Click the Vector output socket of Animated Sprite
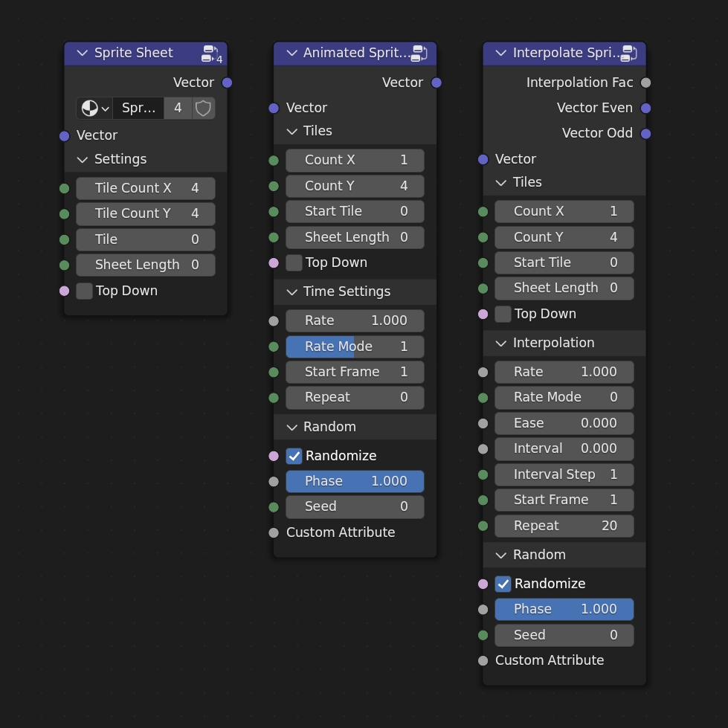The width and height of the screenshot is (728, 728). (437, 83)
